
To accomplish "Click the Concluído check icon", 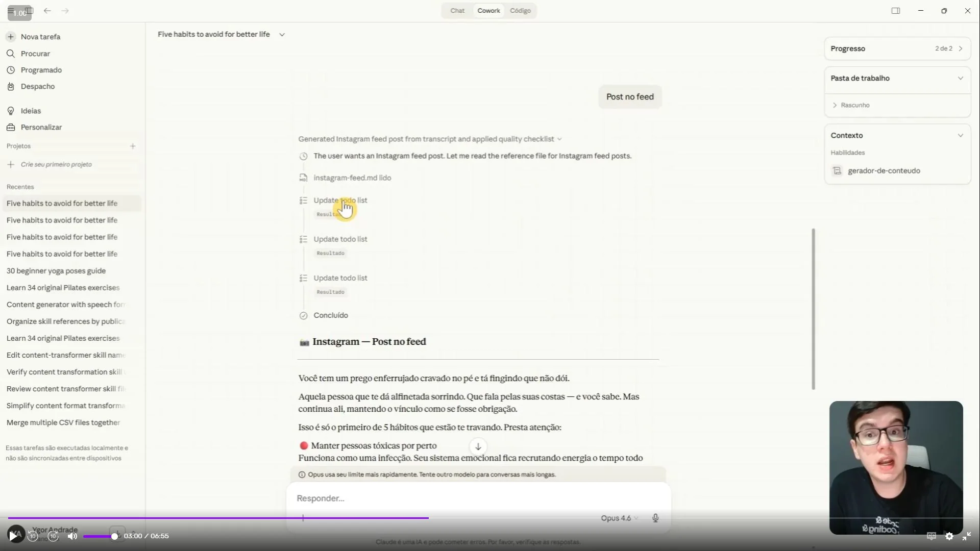I will (x=303, y=316).
